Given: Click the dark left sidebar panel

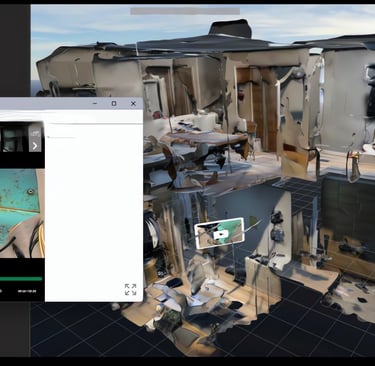Looking at the screenshot, I should pyautogui.click(x=15, y=50).
